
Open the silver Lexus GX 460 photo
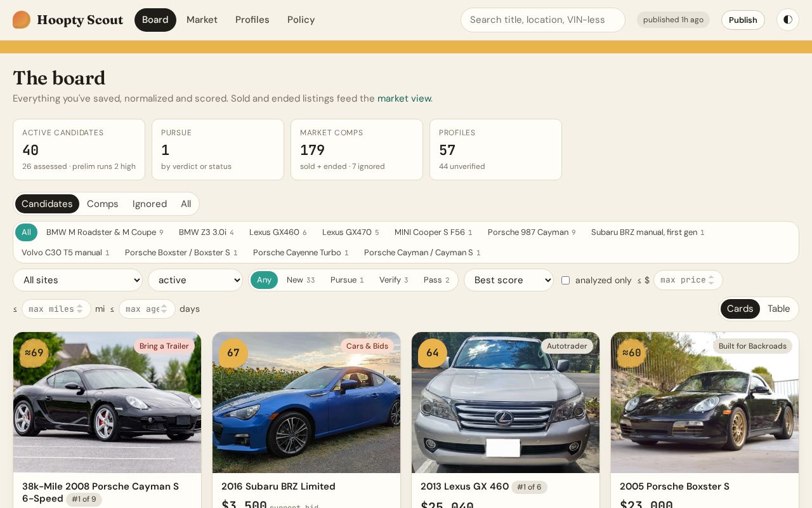(506, 403)
